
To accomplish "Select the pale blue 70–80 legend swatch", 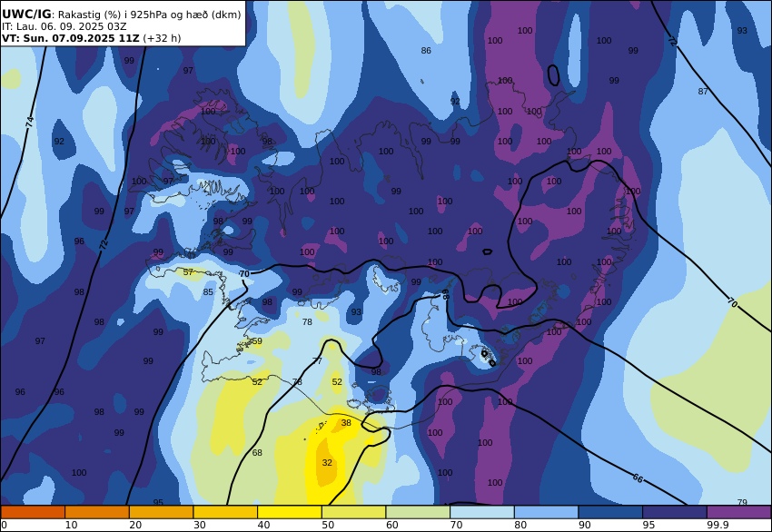I will 482,512.
